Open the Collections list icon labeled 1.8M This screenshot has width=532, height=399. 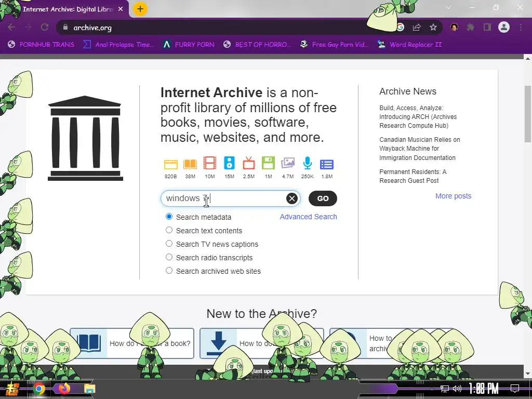[x=327, y=165]
